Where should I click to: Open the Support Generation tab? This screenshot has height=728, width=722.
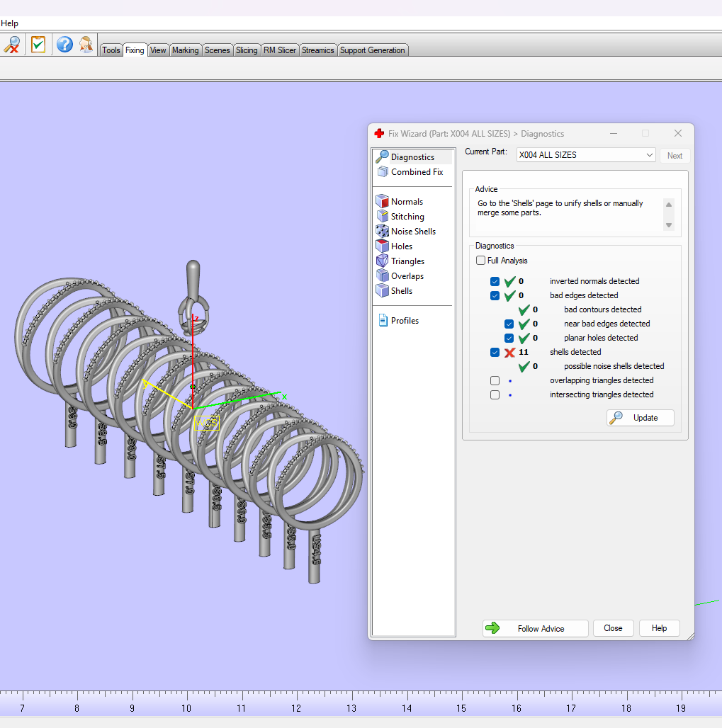[372, 50]
